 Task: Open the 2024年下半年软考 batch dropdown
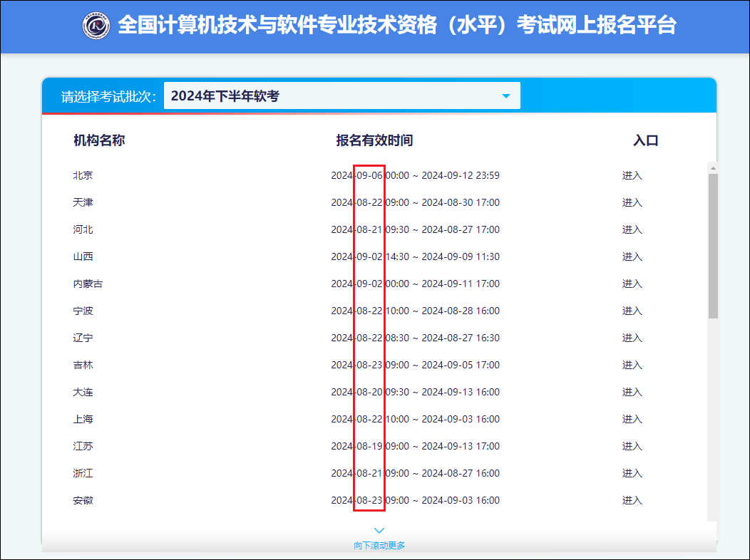pyautogui.click(x=341, y=95)
